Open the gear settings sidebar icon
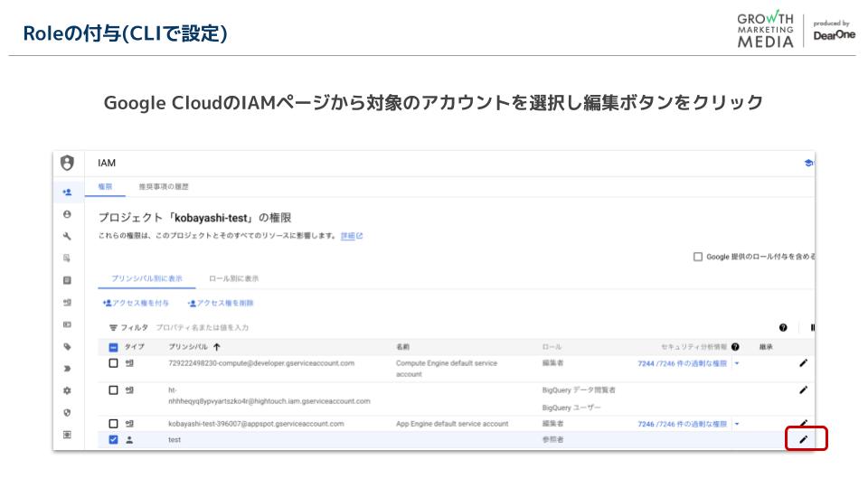The height and width of the screenshot is (488, 868). pos(67,390)
